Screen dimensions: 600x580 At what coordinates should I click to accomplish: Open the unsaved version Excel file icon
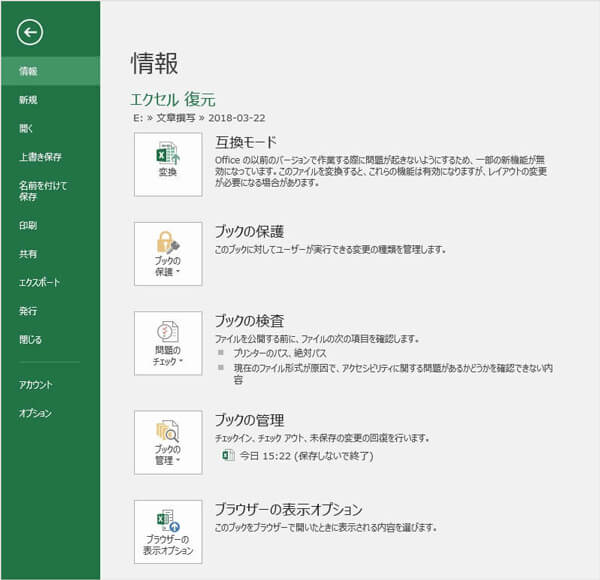click(x=228, y=455)
